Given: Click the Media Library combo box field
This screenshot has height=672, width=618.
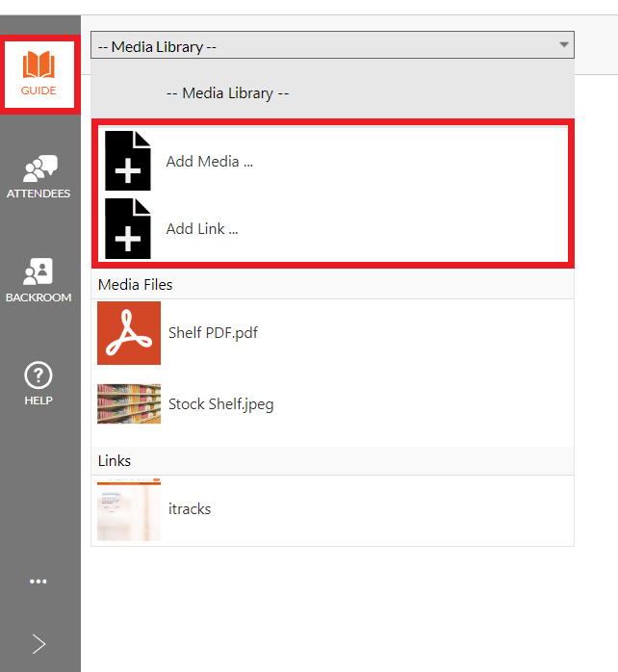Looking at the screenshot, I should coord(332,45).
